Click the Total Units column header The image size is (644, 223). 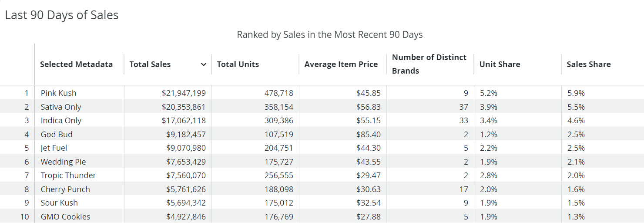tap(238, 64)
